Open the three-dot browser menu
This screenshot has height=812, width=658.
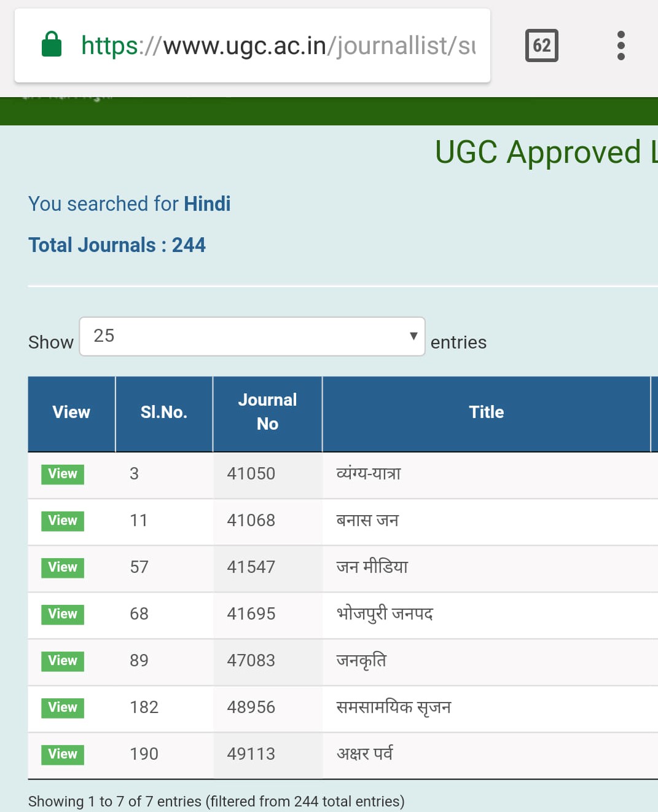coord(621,45)
